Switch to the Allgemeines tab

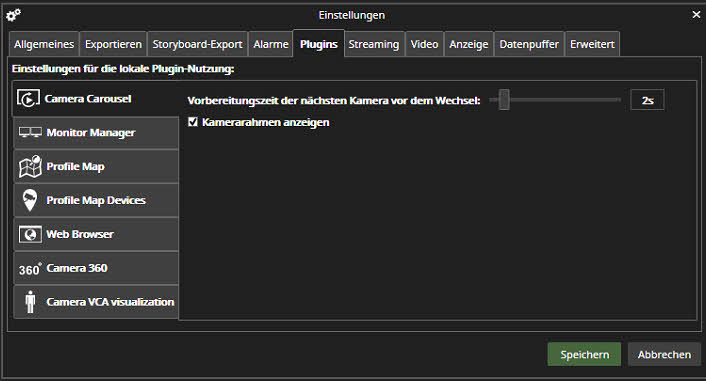44,44
